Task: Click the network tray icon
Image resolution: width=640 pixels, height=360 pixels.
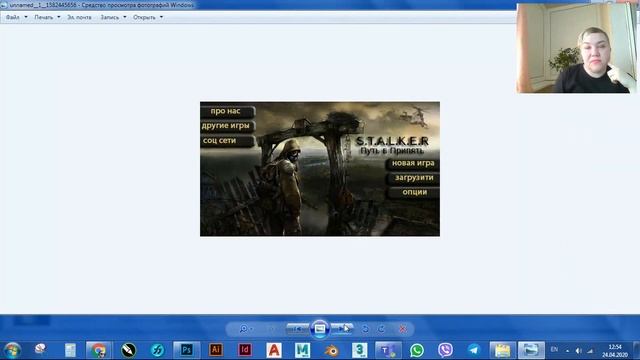Action: [590, 351]
